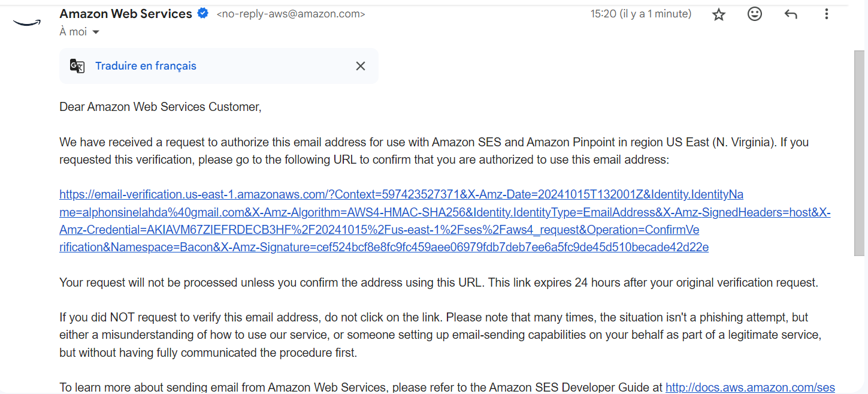Viewport: 868px width, 394px height.
Task: Click the blue verified sender badge
Action: click(x=203, y=13)
